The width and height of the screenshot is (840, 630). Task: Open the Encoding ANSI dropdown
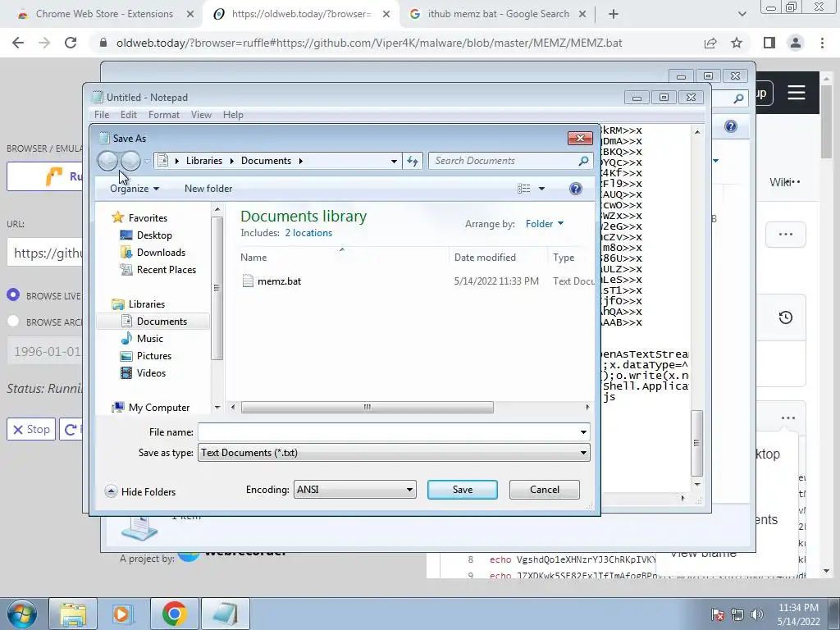(354, 490)
